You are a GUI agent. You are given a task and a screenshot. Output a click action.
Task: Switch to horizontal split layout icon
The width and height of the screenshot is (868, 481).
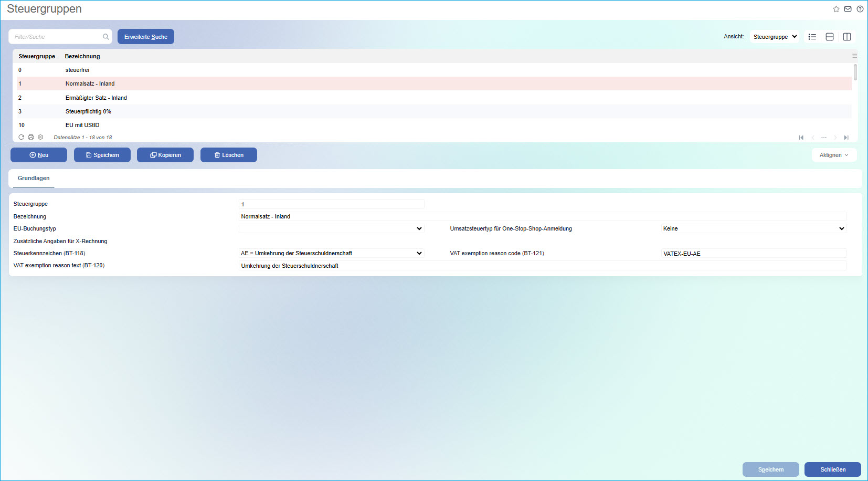(x=830, y=37)
